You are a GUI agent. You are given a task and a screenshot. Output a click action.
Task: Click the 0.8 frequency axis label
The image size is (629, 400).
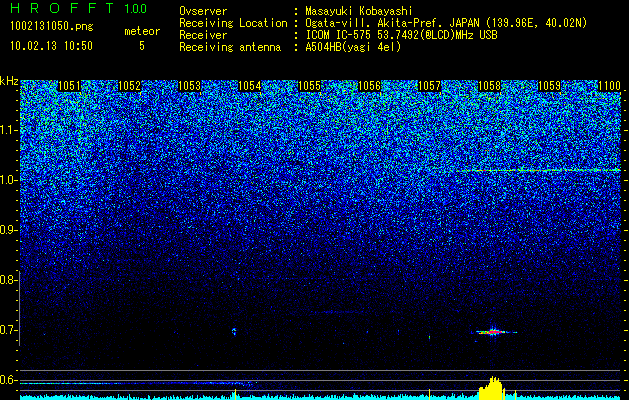[8, 280]
